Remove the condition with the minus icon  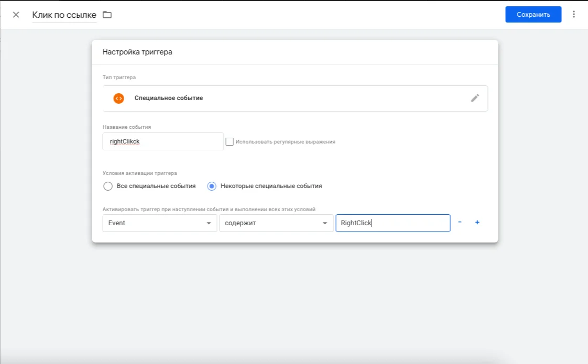[460, 222]
